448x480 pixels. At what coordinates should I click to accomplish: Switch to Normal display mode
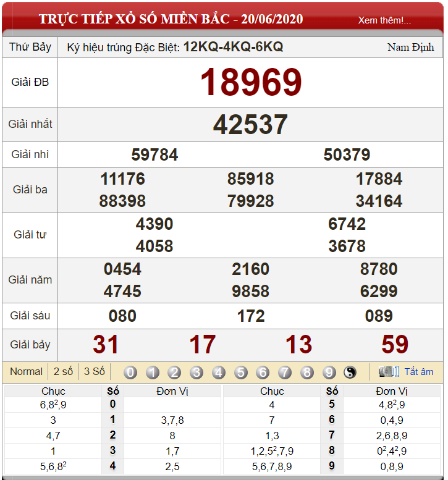pyautogui.click(x=27, y=371)
